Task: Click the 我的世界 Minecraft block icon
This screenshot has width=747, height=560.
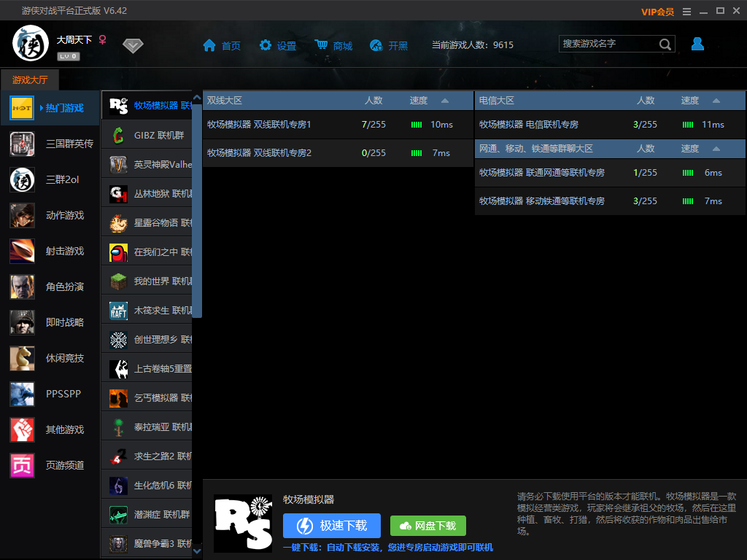Action: (x=119, y=281)
